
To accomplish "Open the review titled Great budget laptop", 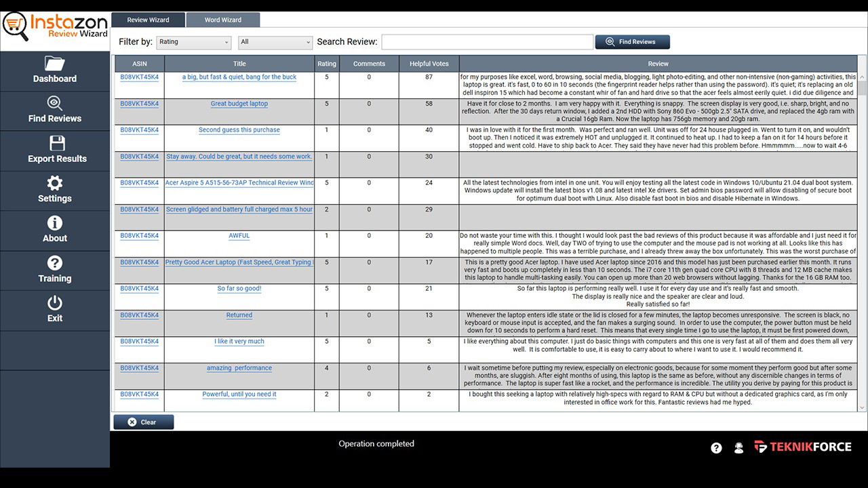I will 239,103.
